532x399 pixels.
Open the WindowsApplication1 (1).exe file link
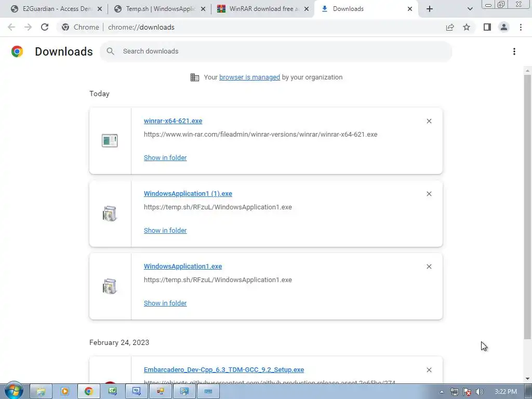[188, 194]
